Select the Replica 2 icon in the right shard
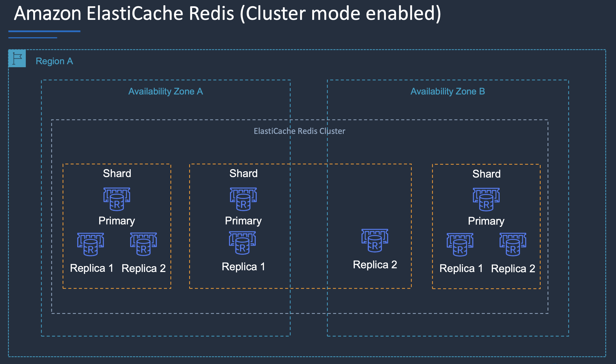Image resolution: width=616 pixels, height=364 pixels. click(513, 244)
